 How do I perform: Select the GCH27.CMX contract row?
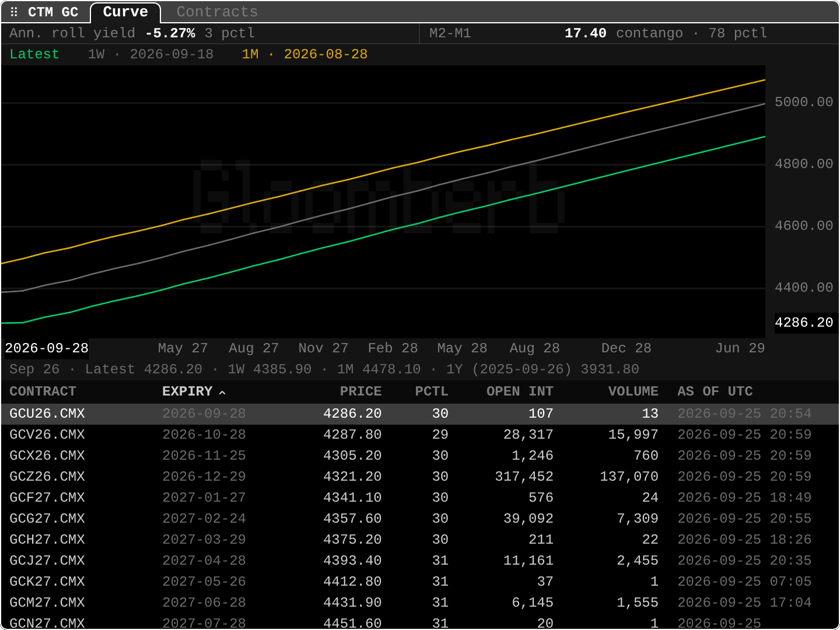(420, 540)
